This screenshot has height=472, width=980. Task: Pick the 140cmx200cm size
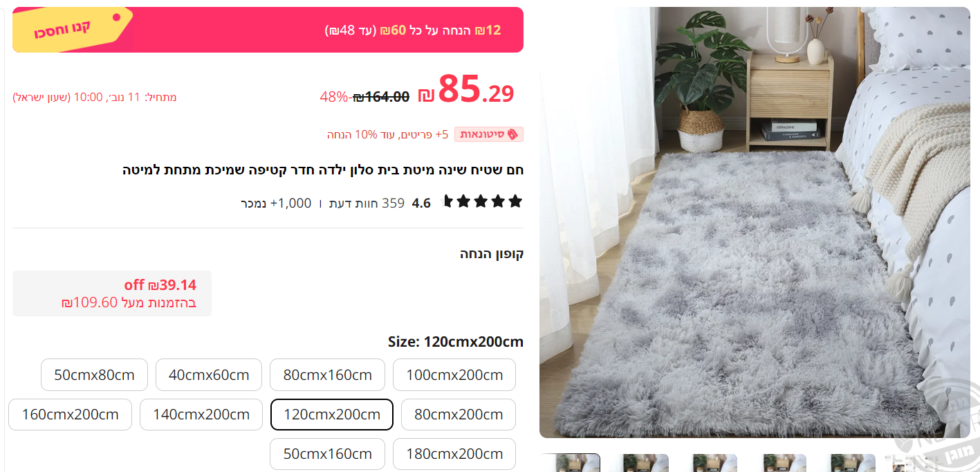click(x=201, y=415)
